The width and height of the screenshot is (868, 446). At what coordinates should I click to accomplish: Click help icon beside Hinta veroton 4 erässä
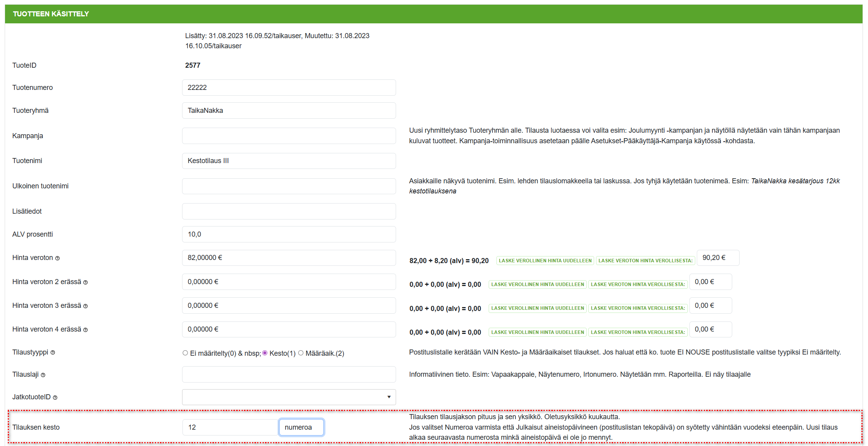pos(86,330)
